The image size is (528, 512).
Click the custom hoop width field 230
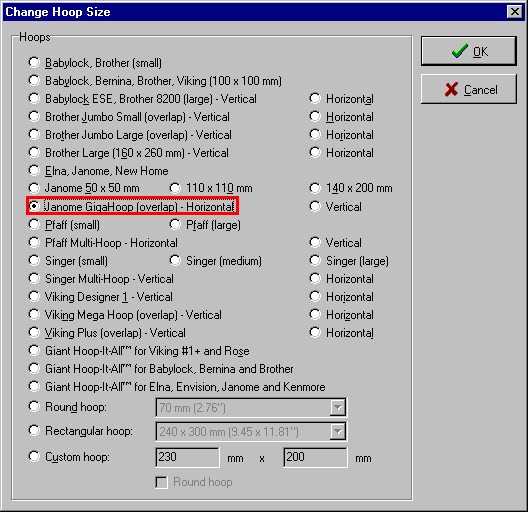point(188,457)
